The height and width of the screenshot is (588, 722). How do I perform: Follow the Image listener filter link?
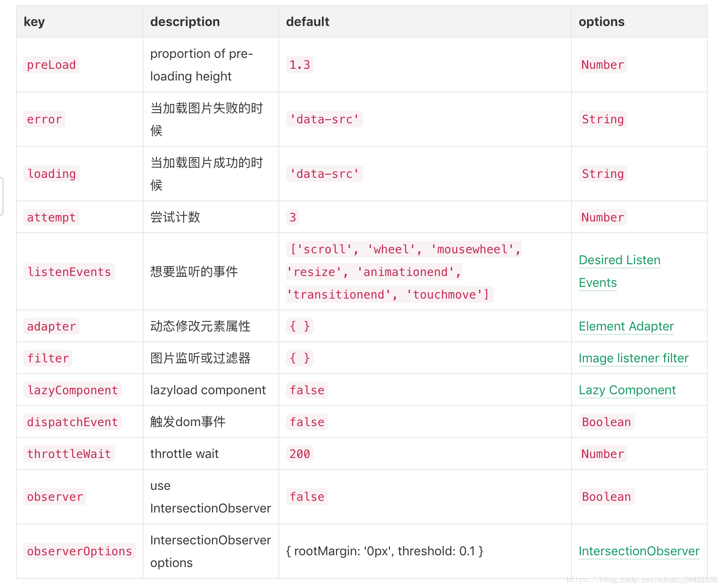[x=633, y=358]
